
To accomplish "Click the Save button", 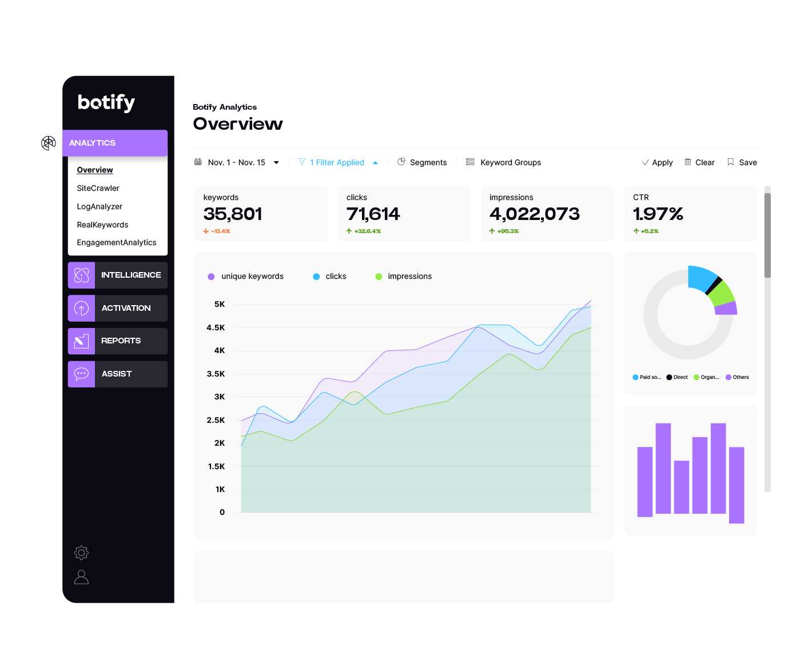I will (742, 162).
